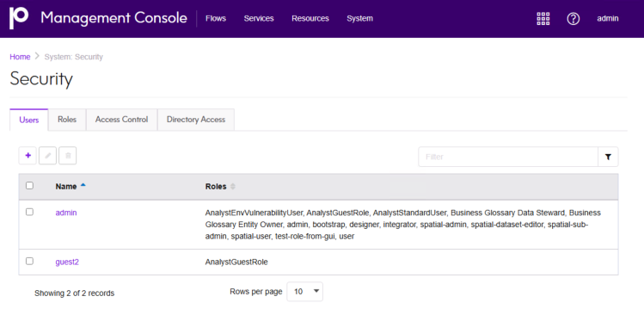This screenshot has height=315, width=644.
Task: Click the 'System: Security' breadcrumb text
Action: 74,57
